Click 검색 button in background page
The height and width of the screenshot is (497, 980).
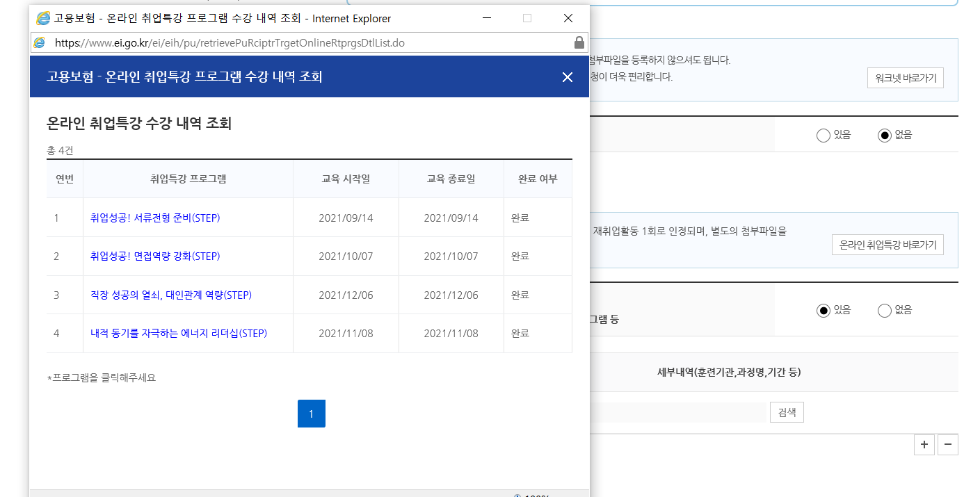point(787,412)
